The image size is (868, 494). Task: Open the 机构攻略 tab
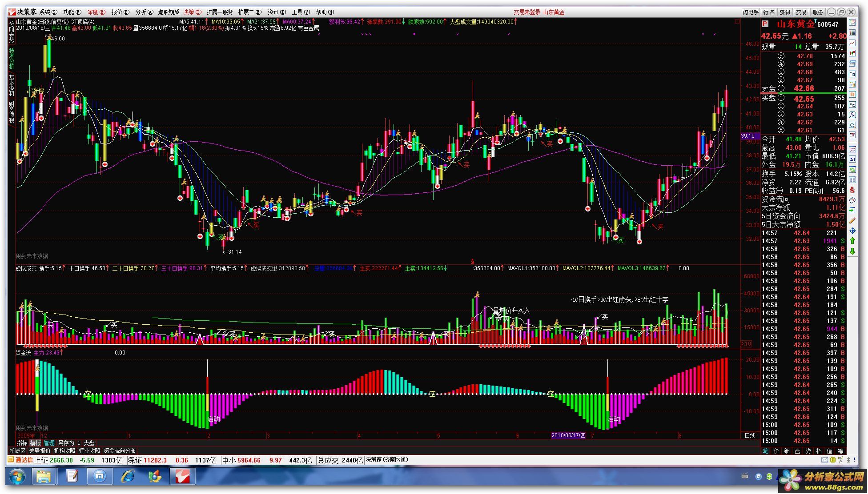pyautogui.click(x=64, y=450)
